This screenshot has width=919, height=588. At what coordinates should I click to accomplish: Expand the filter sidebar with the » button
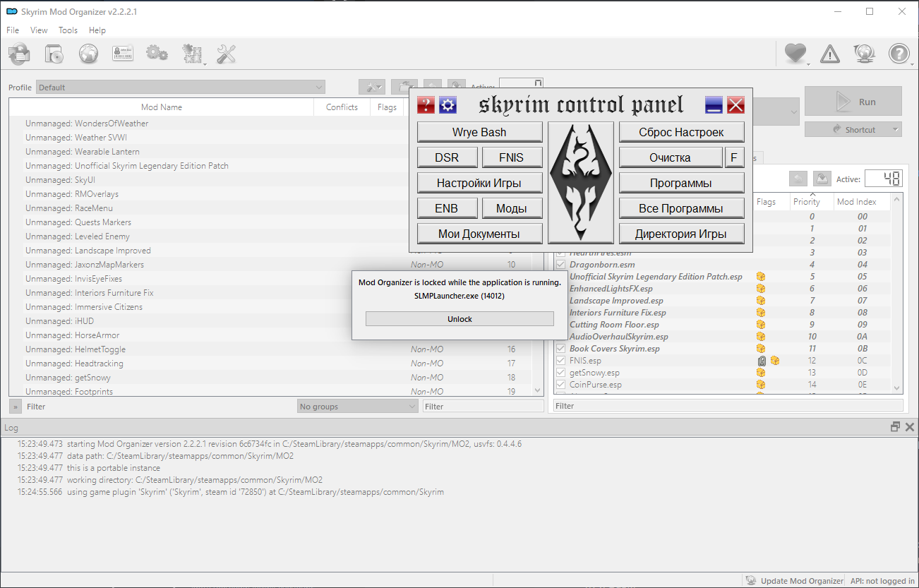[16, 407]
